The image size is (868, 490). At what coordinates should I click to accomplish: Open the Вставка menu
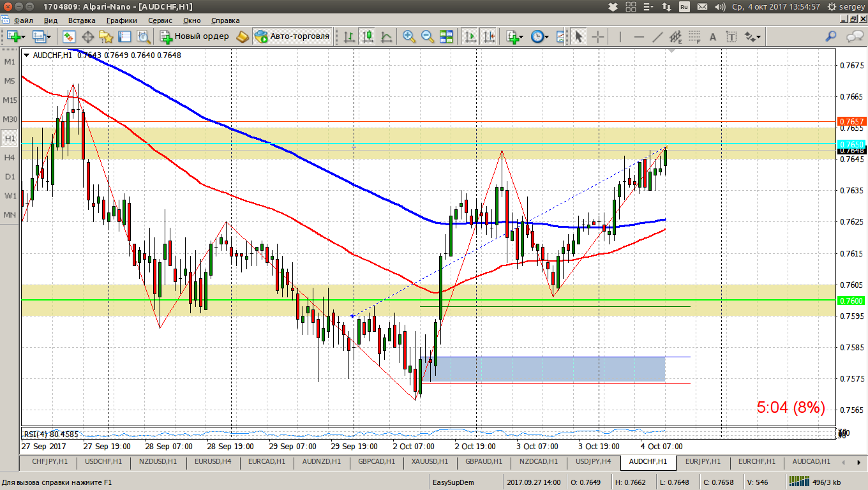81,20
